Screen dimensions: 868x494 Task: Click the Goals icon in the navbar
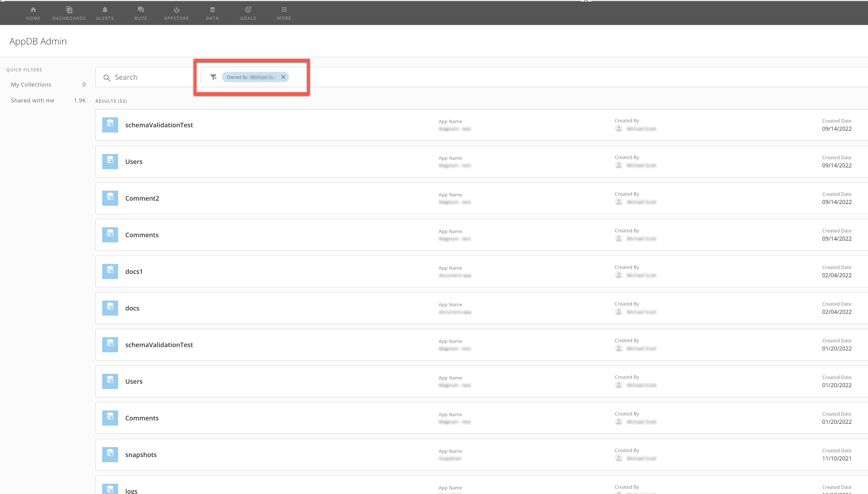248,13
